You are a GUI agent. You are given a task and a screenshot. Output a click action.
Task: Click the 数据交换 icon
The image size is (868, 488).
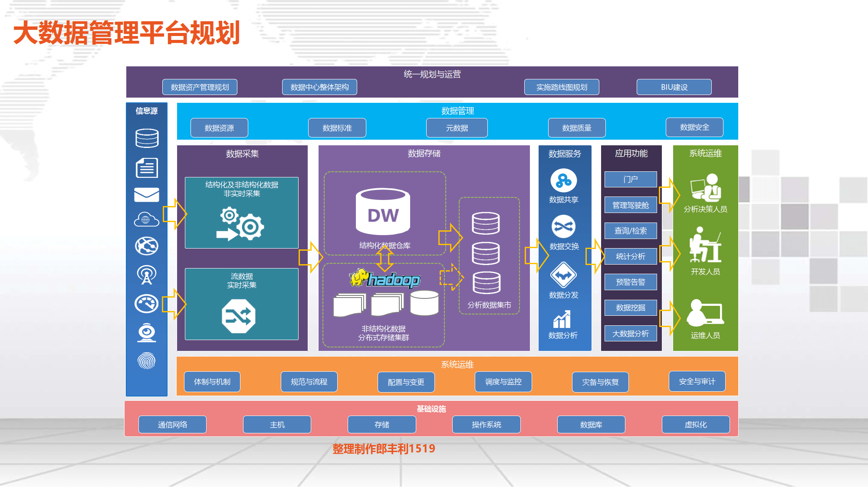coord(564,226)
